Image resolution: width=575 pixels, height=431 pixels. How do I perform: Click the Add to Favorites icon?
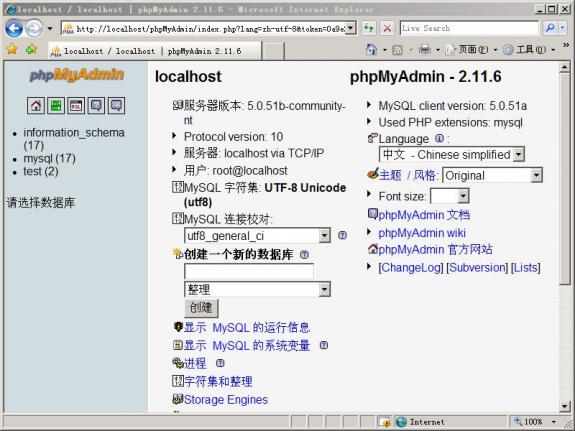click(x=32, y=49)
